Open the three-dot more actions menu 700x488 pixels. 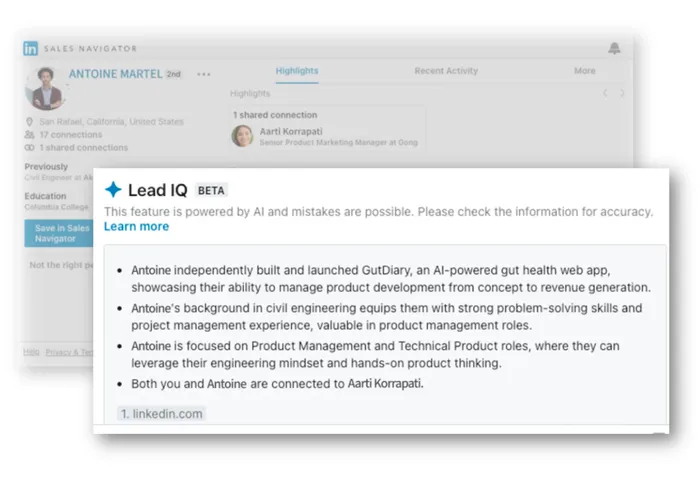click(204, 74)
